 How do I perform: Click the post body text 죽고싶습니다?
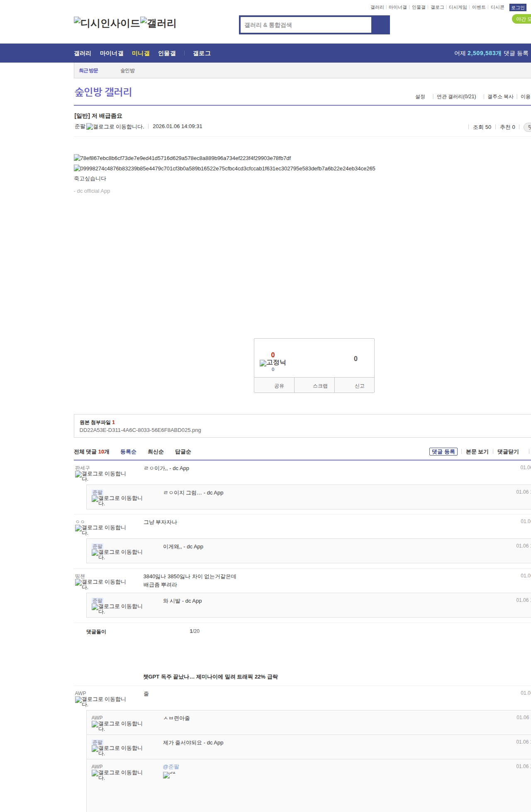[90, 179]
